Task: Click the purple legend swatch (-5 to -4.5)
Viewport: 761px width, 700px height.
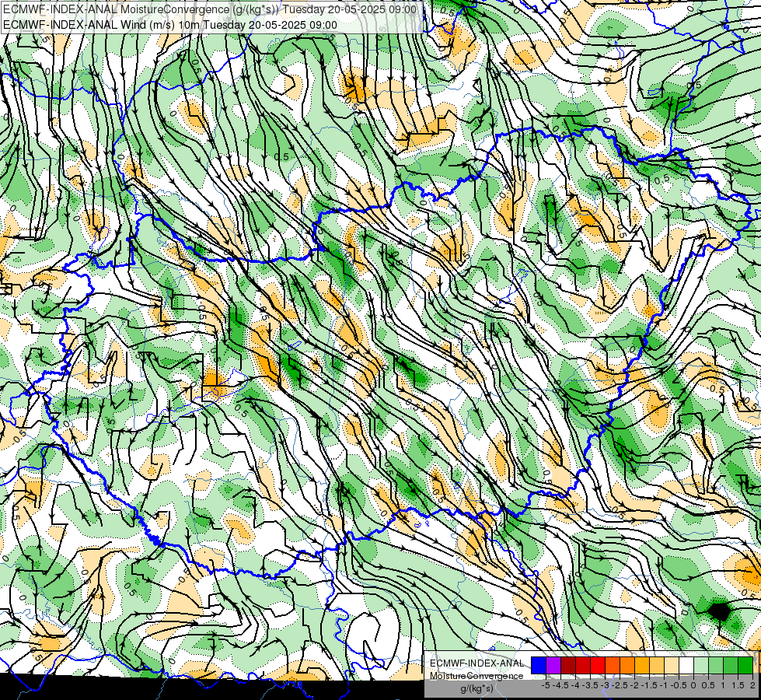Action: (553, 666)
